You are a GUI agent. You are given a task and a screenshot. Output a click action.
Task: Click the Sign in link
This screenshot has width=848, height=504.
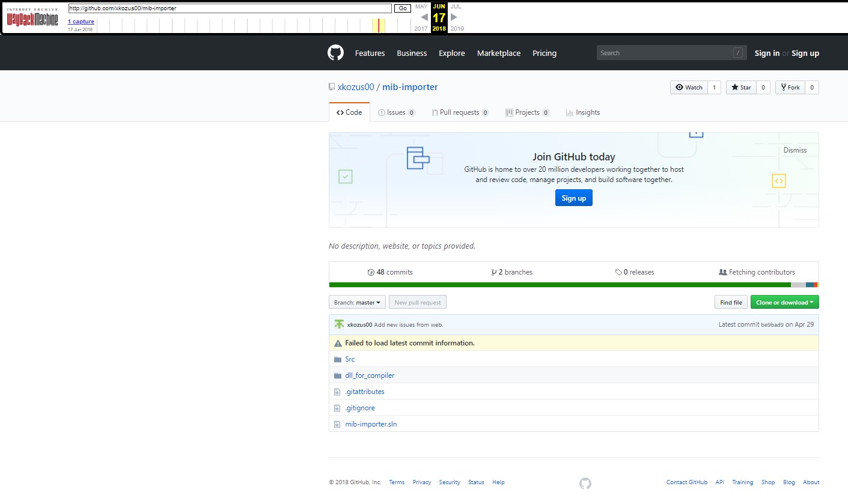point(767,53)
